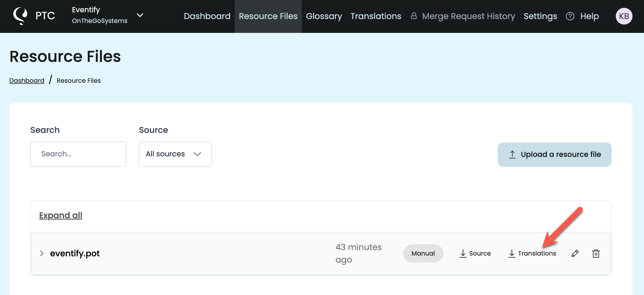Open the KB user avatar menu
The image size is (644, 295).
pos(624,16)
